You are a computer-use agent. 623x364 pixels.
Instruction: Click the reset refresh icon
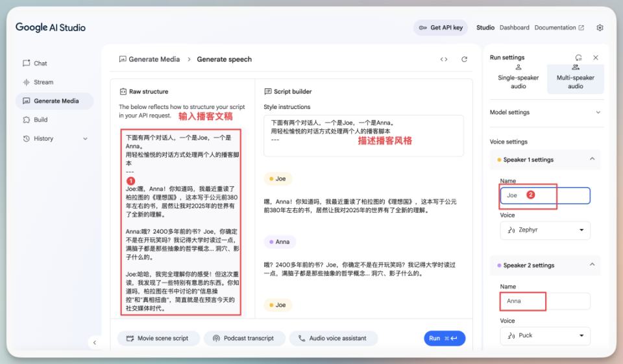click(464, 60)
